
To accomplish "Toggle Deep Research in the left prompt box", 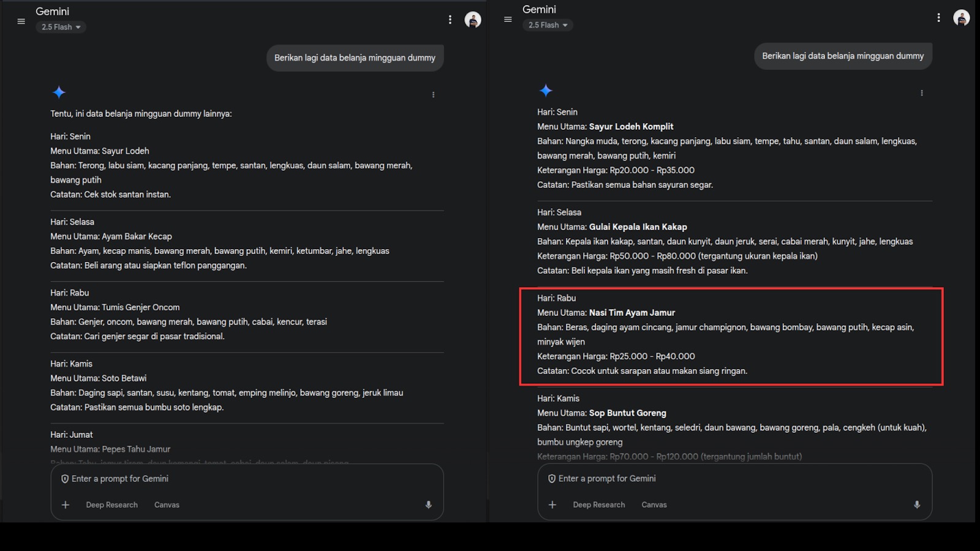I will [x=111, y=505].
